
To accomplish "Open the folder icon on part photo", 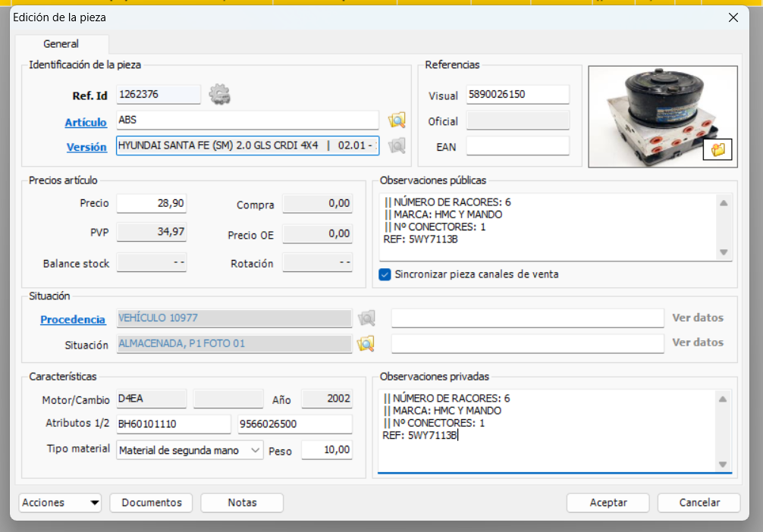I will point(717,149).
